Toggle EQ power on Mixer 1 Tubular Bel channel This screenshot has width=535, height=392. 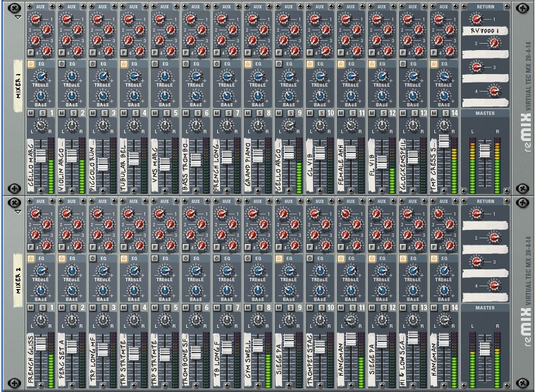123,63
